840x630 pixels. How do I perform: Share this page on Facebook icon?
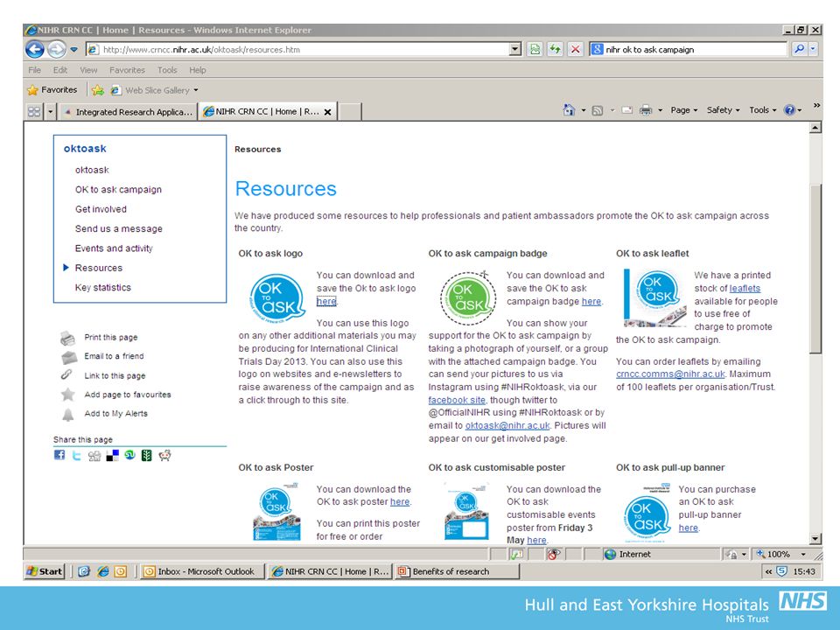pyautogui.click(x=59, y=455)
